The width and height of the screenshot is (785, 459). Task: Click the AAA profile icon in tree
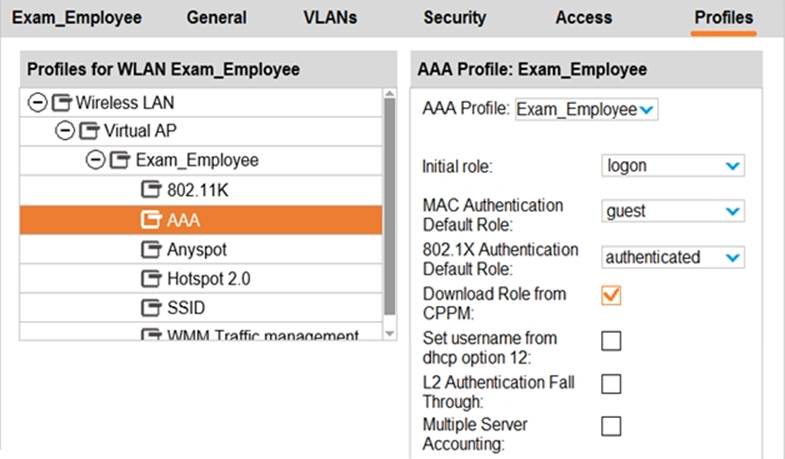[x=151, y=219]
